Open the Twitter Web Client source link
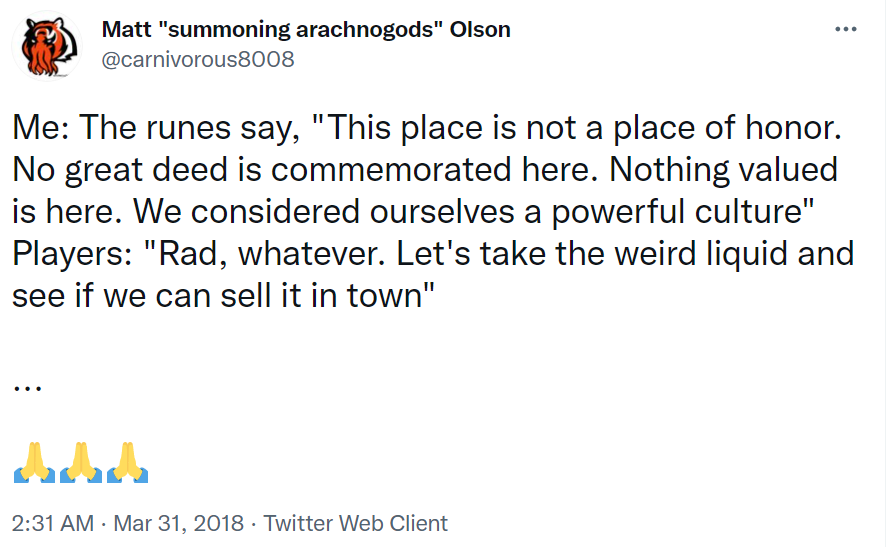Image resolution: width=886 pixels, height=547 pixels. [x=356, y=522]
